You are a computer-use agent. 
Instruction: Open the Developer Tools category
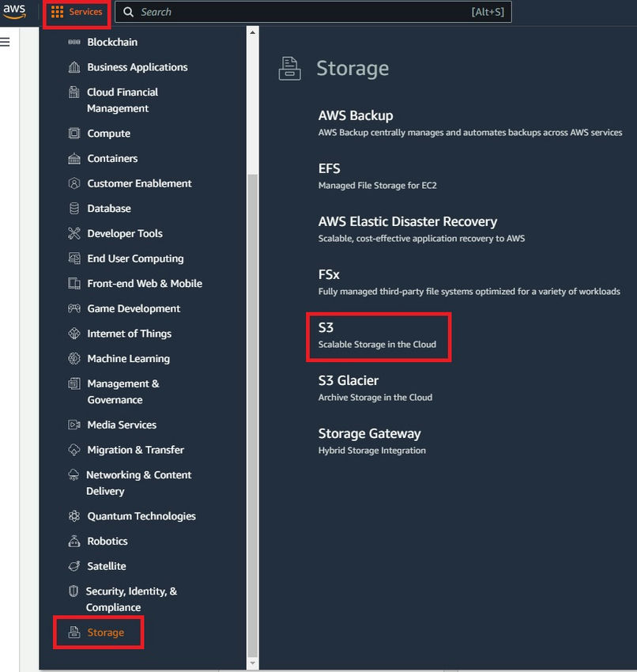click(x=125, y=233)
